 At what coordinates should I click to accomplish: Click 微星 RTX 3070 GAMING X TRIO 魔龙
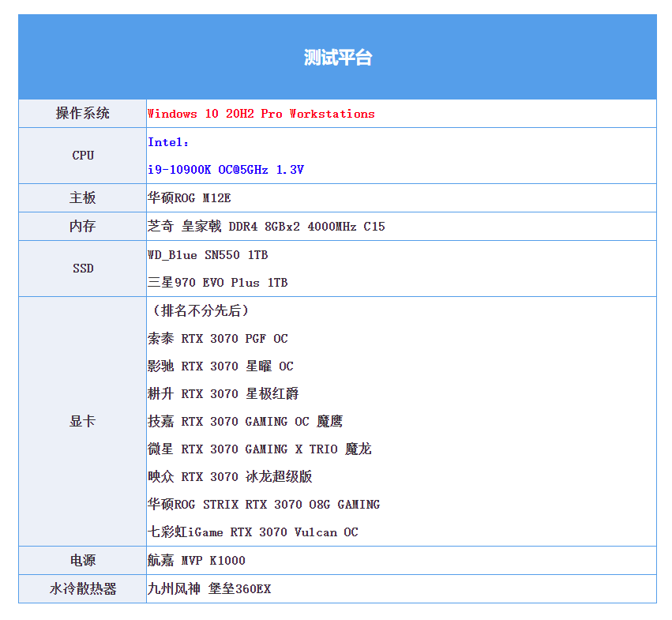(260, 449)
